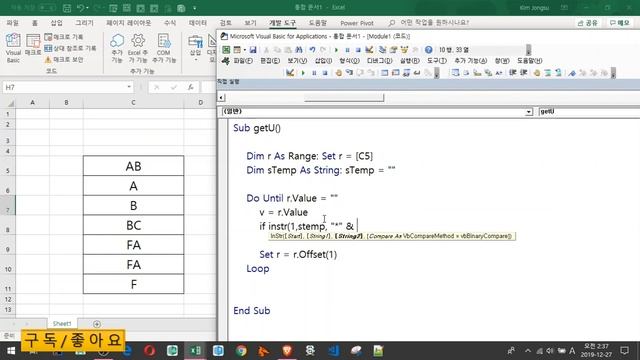Run Sub with the play icon in VBA standard toolbar
Screen dimensions: 640x360
(336, 50)
